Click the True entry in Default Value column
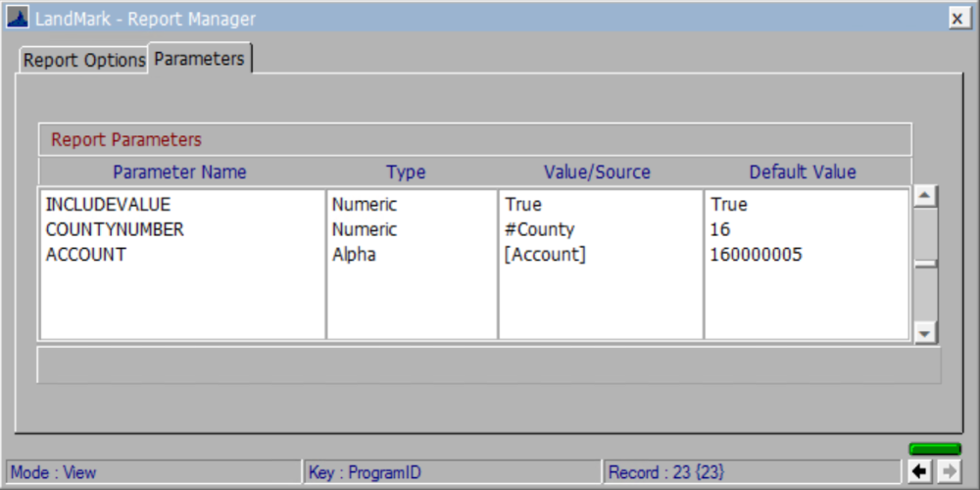Image resolution: width=980 pixels, height=490 pixels. (729, 205)
